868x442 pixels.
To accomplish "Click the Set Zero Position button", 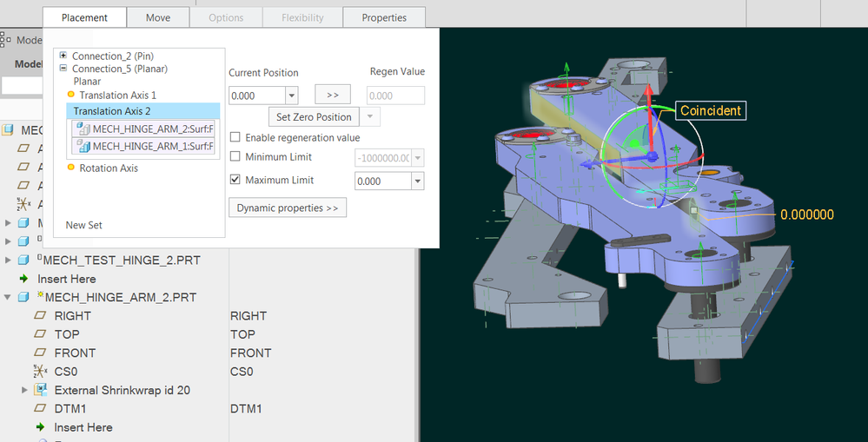I will coord(314,117).
